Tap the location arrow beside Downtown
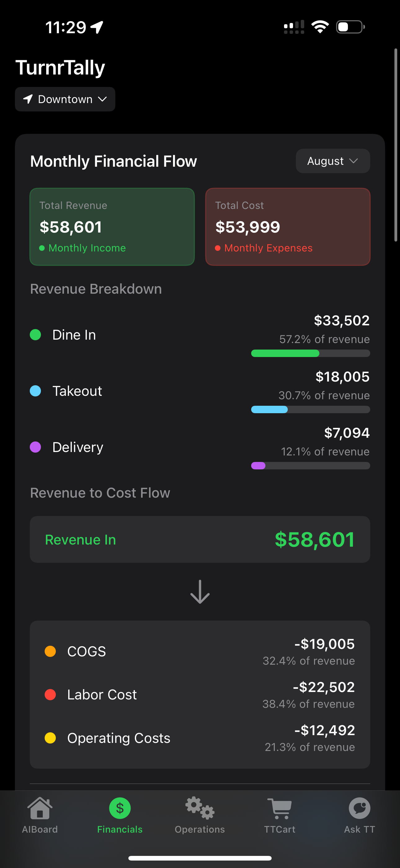The image size is (400, 868). coord(28,99)
